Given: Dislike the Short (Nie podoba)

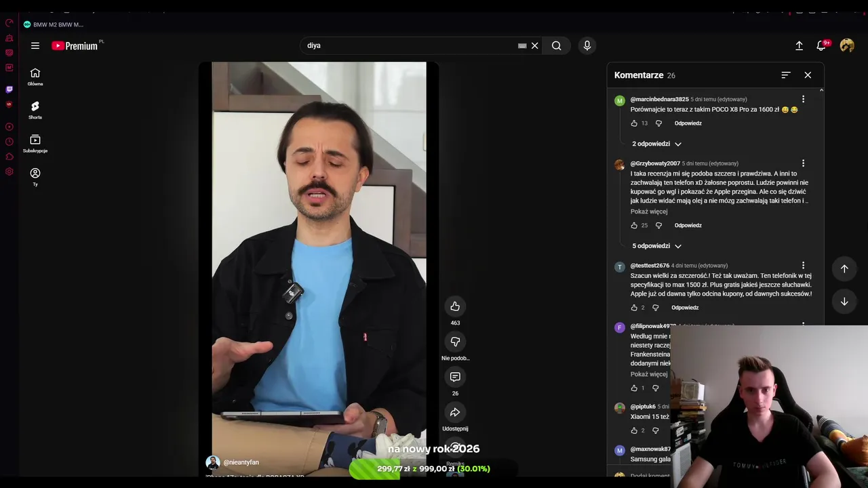Looking at the screenshot, I should pos(455,342).
